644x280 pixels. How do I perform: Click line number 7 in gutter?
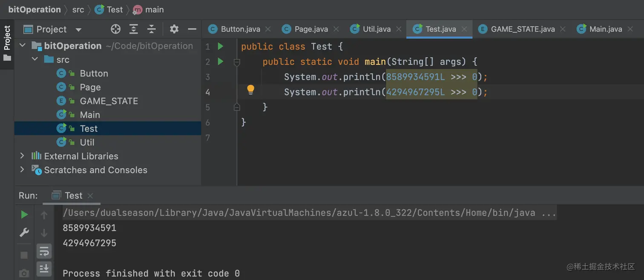208,138
